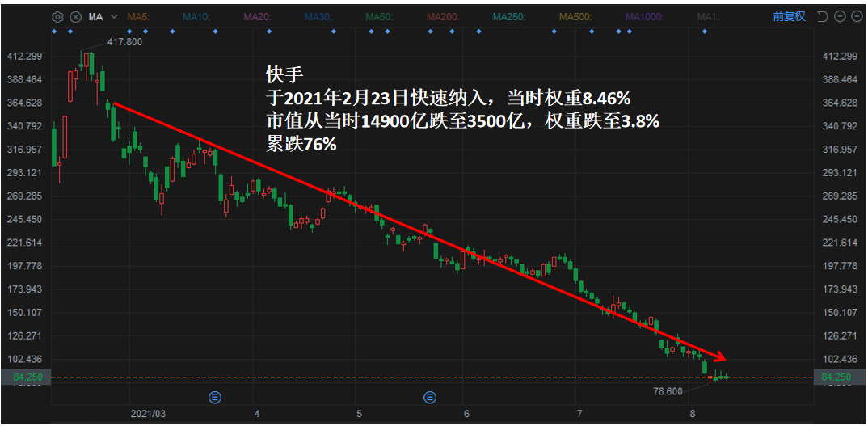
Task: Click the MA60 moving average label
Action: pos(379,17)
